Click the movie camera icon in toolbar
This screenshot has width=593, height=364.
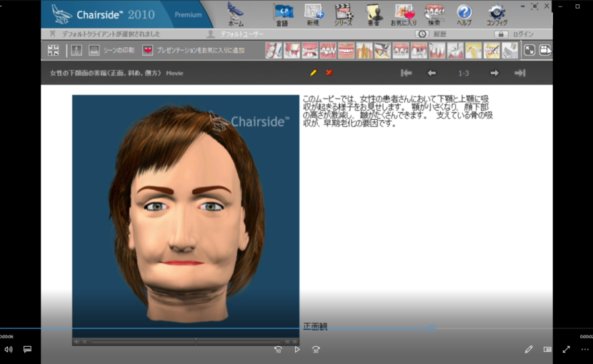(x=544, y=50)
